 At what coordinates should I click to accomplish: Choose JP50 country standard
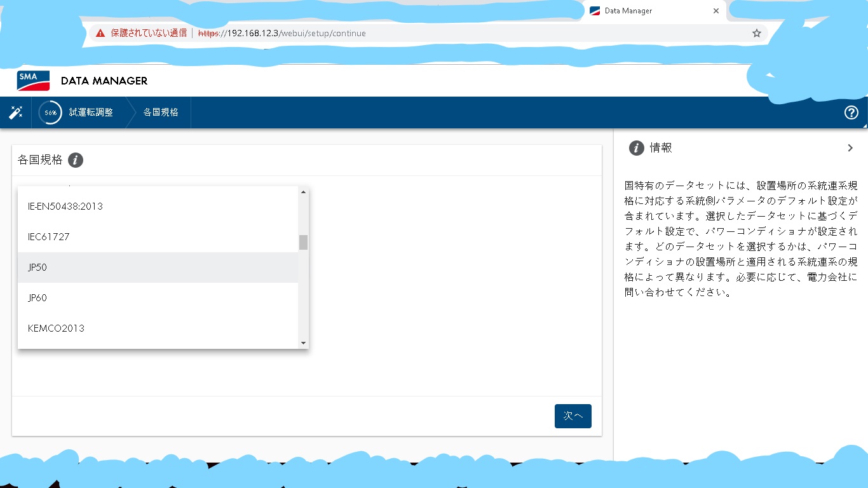(x=158, y=268)
